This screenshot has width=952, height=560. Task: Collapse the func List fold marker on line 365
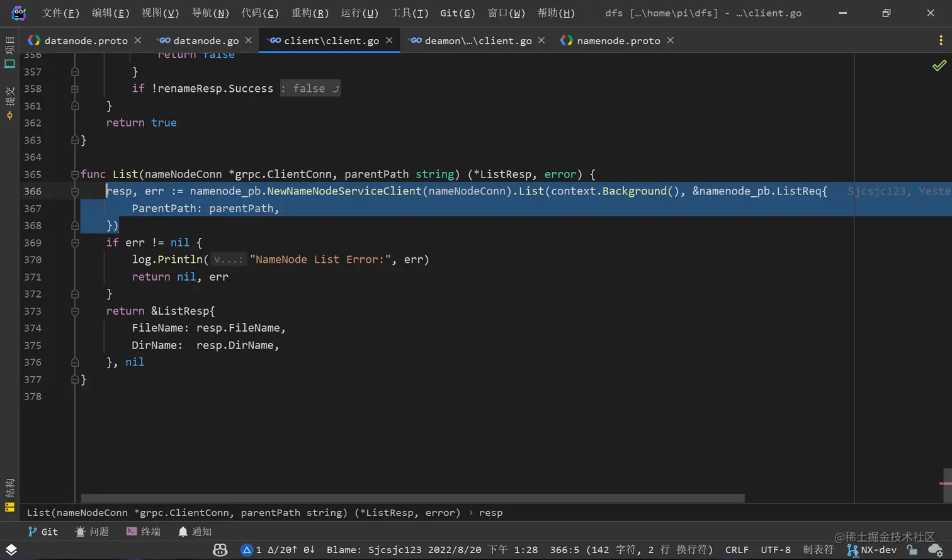click(x=75, y=174)
